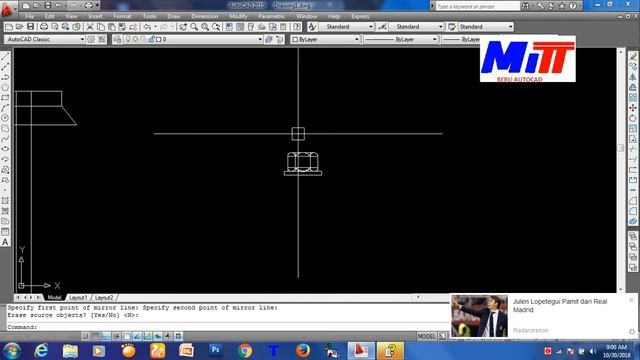The width and height of the screenshot is (640, 360).
Task: Open the File menu
Action: 29,16
